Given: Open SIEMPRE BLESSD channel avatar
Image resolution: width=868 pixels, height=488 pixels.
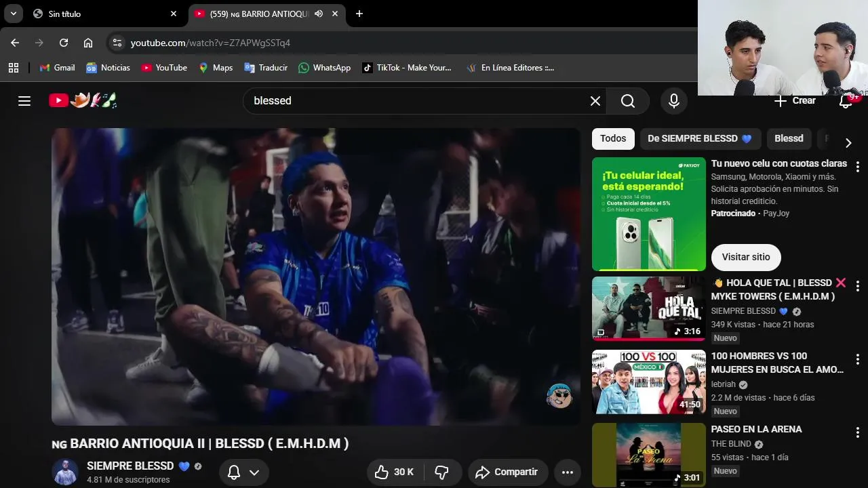Looking at the screenshot, I should [65, 472].
